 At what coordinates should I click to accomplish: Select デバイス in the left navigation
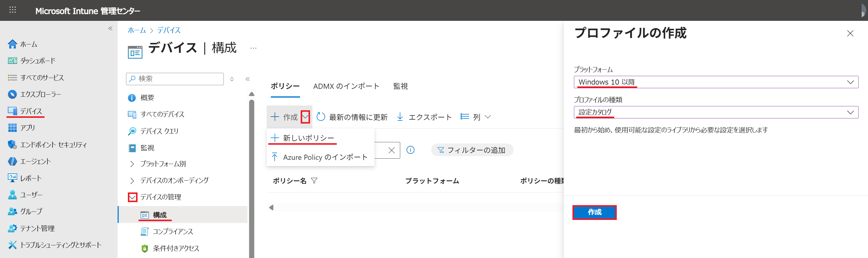click(x=25, y=111)
